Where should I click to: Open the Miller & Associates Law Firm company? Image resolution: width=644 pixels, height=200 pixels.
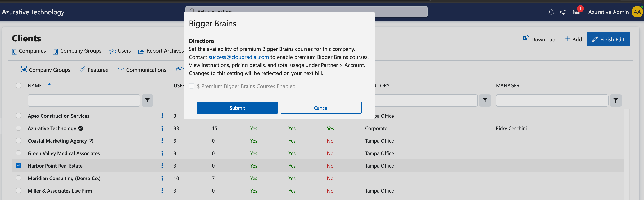(60, 191)
